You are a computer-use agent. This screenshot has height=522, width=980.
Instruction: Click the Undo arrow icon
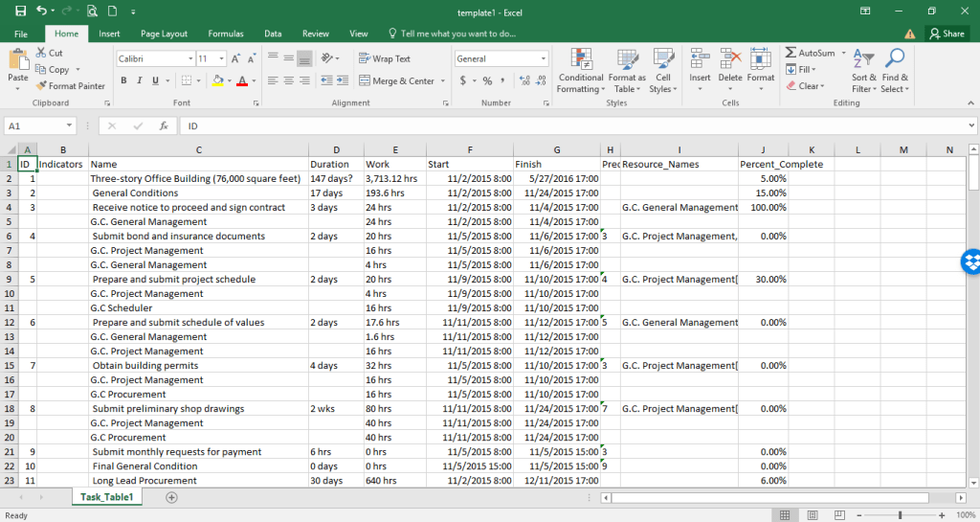[41, 11]
